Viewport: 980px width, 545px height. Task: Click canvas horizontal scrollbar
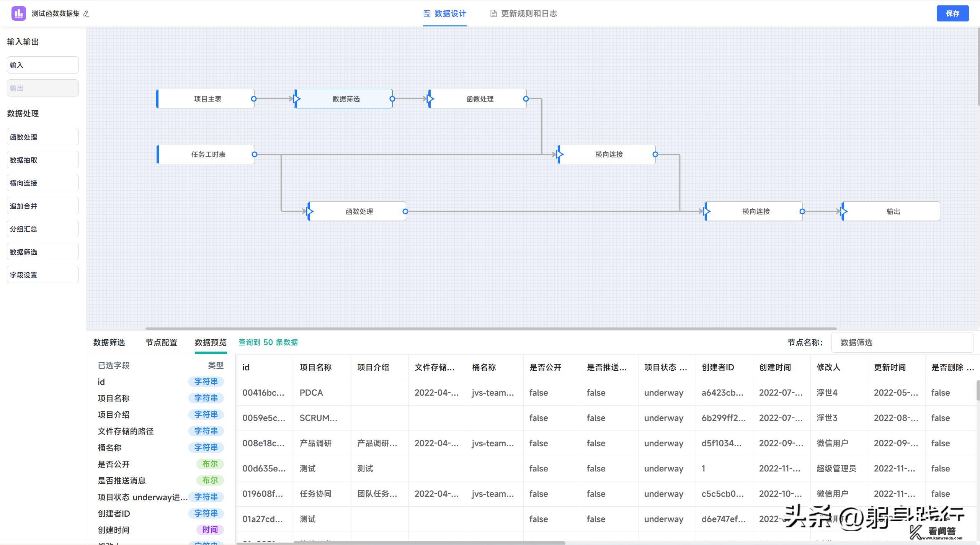491,328
